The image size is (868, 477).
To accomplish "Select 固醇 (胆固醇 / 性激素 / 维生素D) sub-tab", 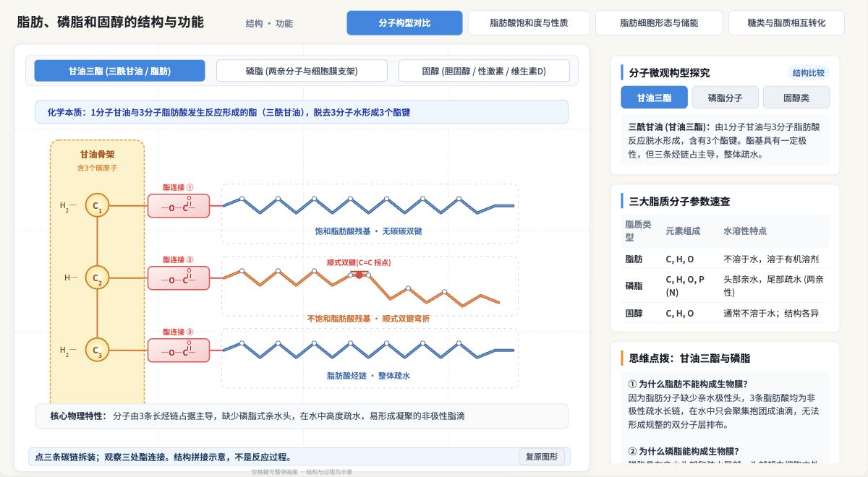I will [484, 71].
